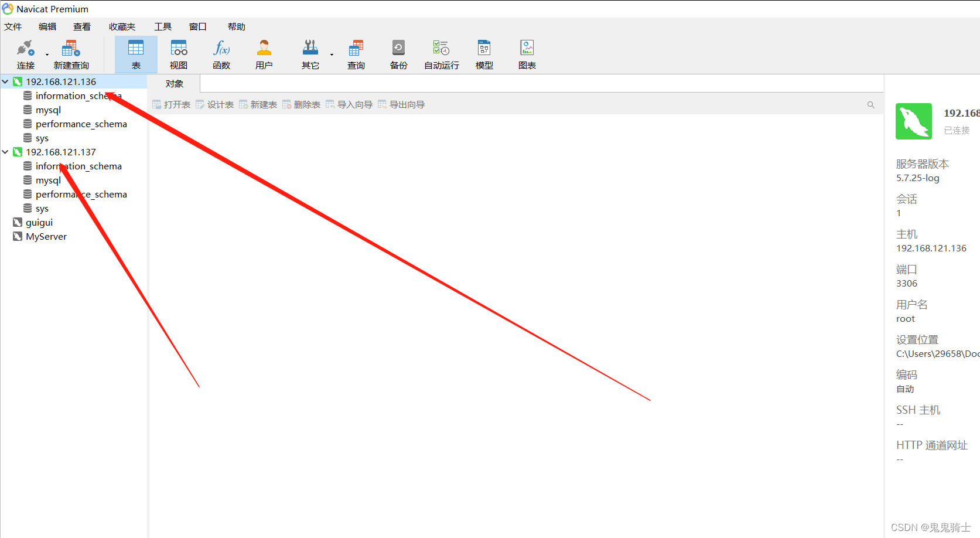Viewport: 980px width, 538px height.
Task: Open the 备份 backup section
Action: pos(399,55)
